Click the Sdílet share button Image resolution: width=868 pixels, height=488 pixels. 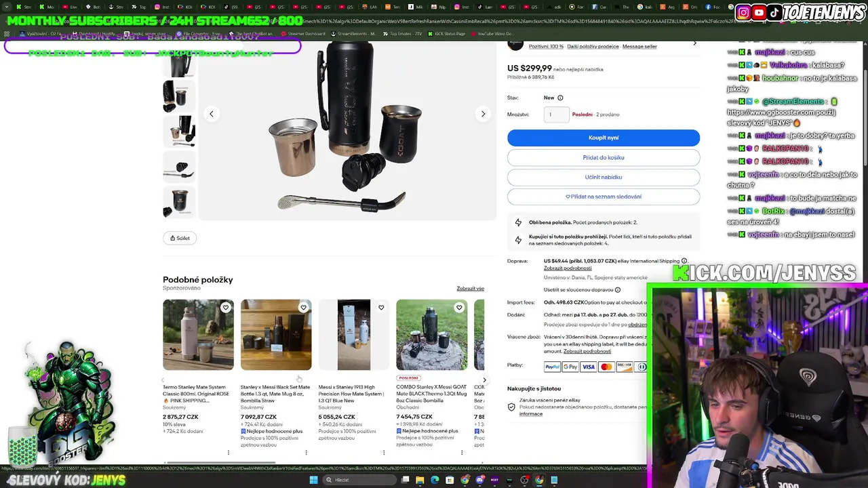coord(180,238)
